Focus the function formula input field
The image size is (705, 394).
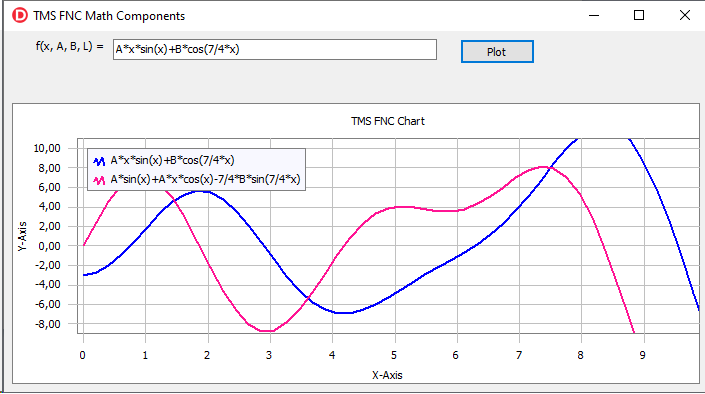275,49
